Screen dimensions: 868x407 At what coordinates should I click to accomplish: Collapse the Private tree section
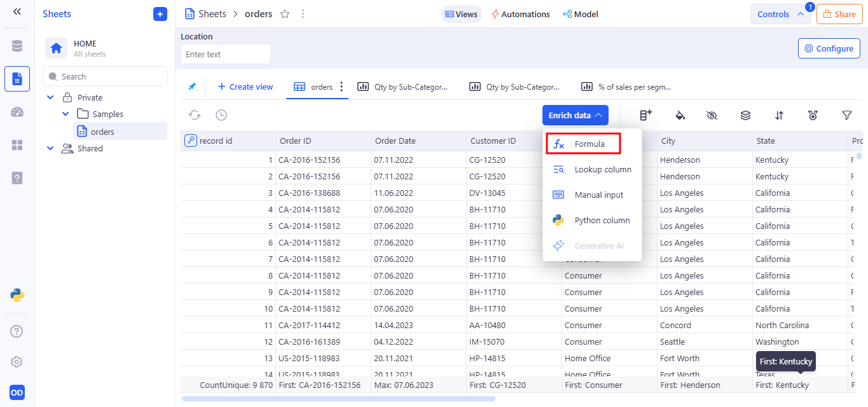[50, 97]
